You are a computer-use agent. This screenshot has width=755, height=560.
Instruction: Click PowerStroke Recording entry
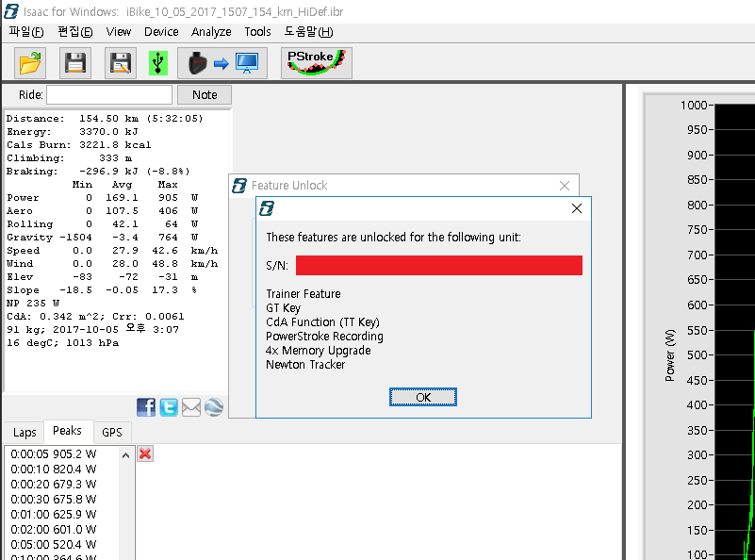[x=324, y=337]
